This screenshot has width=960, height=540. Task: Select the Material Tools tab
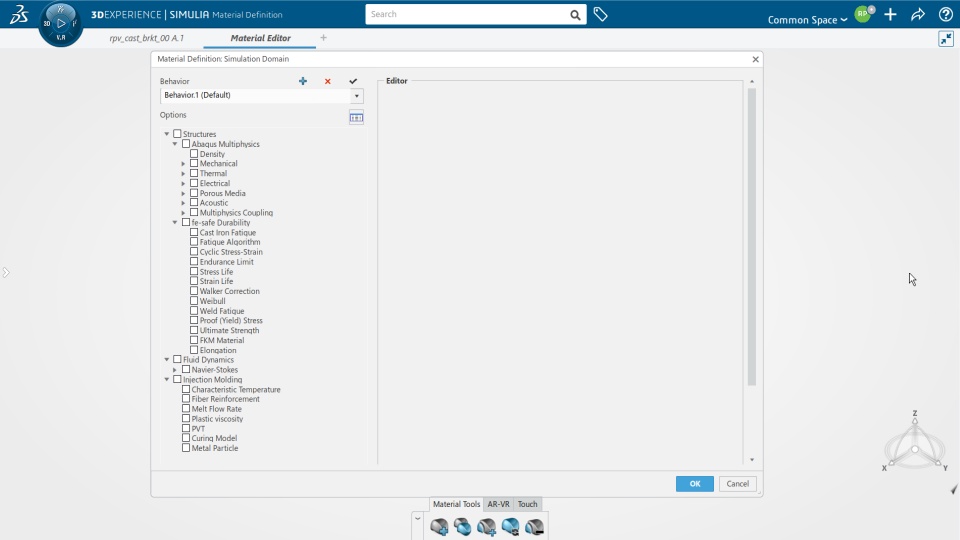point(456,504)
